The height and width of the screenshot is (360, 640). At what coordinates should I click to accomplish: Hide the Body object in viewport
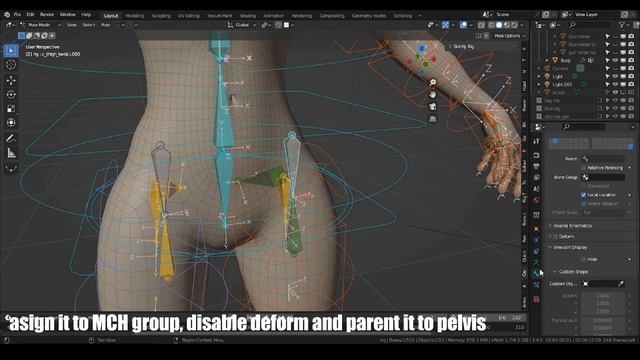[x=615, y=60]
